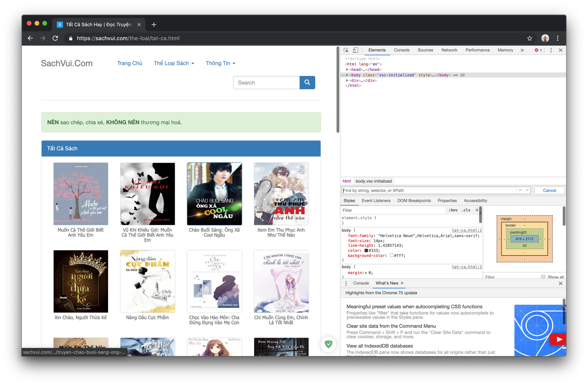This screenshot has height=385, width=588.
Task: Open the Network tab
Action: point(449,50)
